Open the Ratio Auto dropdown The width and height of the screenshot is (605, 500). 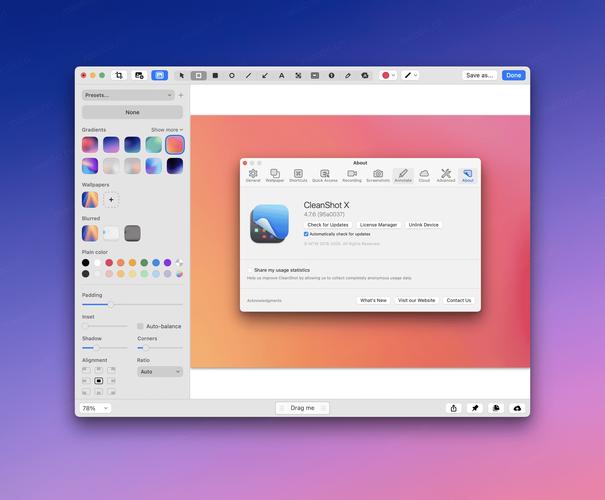[160, 371]
